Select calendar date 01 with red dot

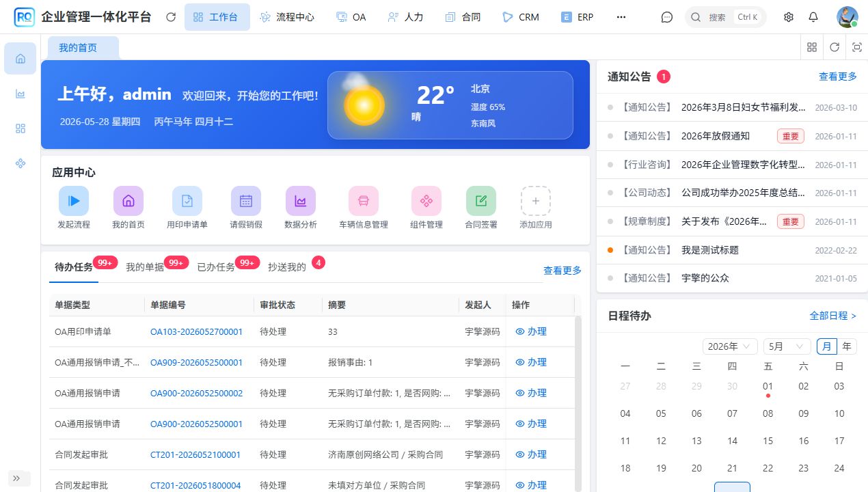[768, 386]
